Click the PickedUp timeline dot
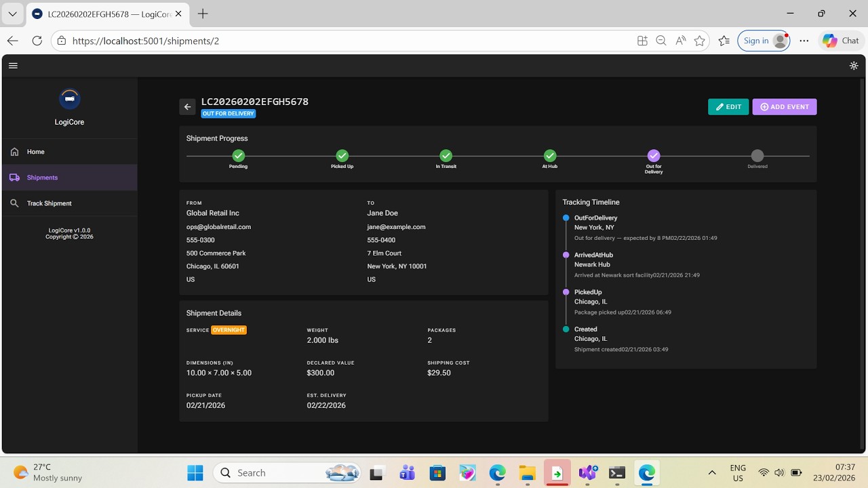Viewport: 868px width, 488px height. [566, 292]
